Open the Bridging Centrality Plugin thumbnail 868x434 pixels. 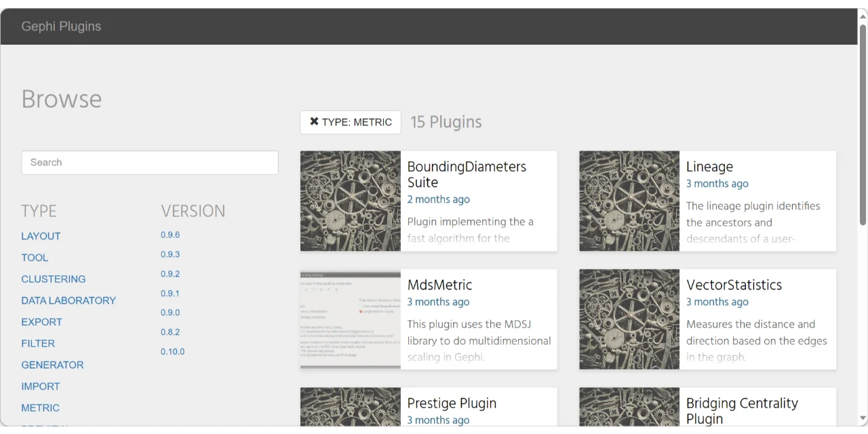[629, 407]
